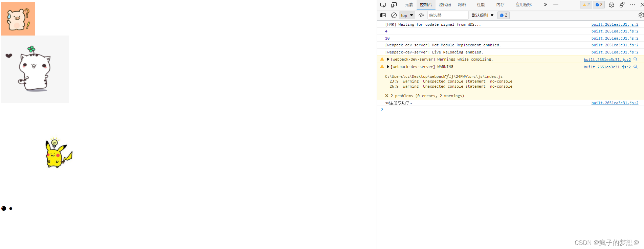Open the 内存 (Memory) tab
The height and width of the screenshot is (249, 644).
pyautogui.click(x=500, y=5)
